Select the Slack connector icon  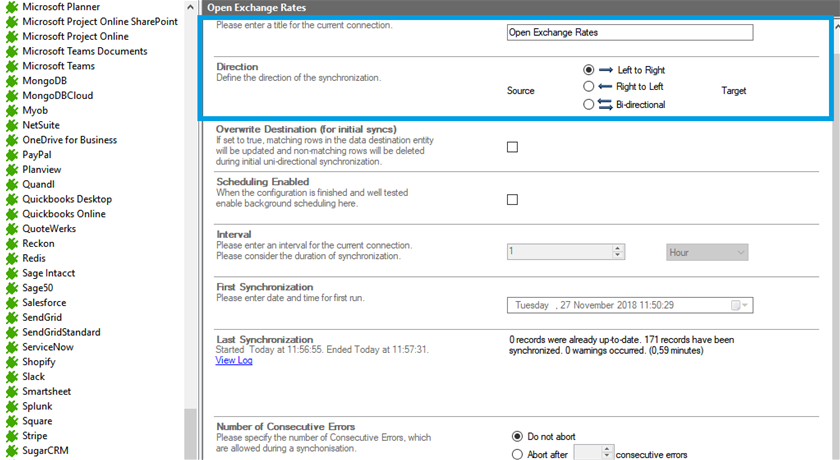[x=12, y=377]
